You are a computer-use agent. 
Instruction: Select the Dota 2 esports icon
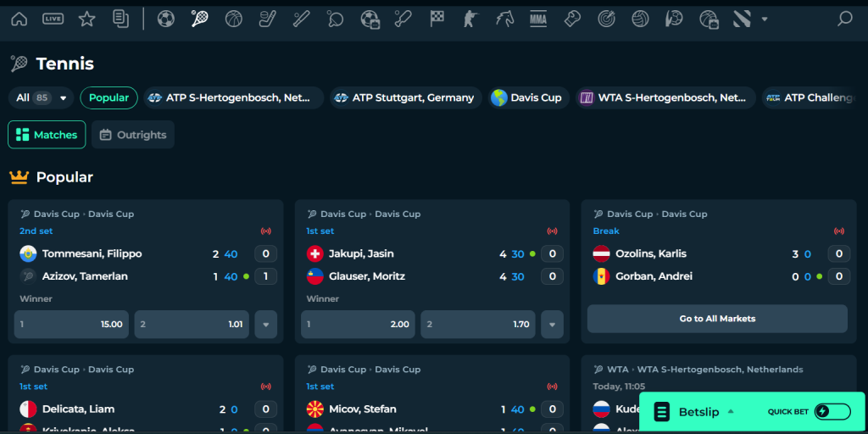(x=742, y=19)
